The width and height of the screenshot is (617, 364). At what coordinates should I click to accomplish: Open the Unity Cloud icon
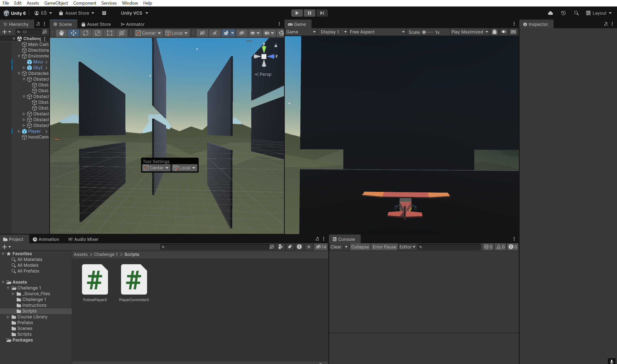550,13
